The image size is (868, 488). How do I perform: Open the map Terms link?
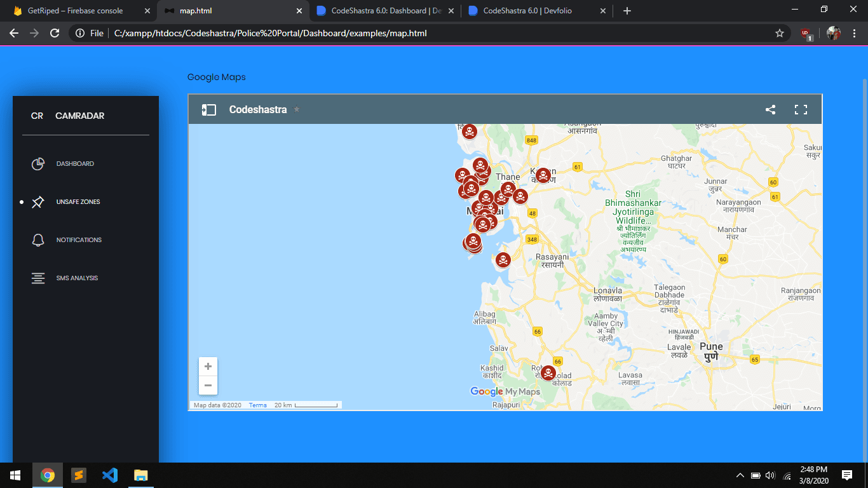(258, 405)
